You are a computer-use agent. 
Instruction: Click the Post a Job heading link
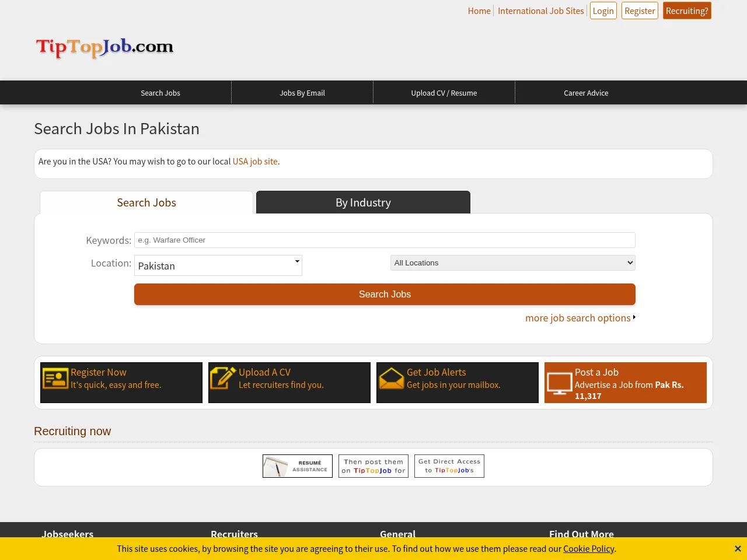tap(596, 372)
